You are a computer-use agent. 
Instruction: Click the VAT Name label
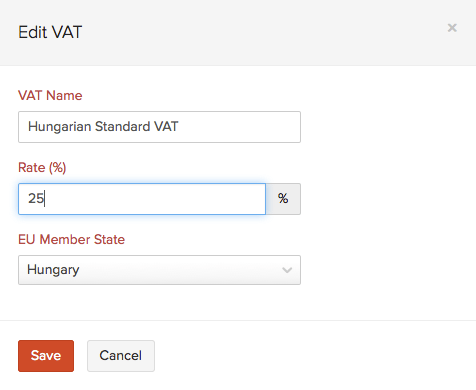[50, 96]
